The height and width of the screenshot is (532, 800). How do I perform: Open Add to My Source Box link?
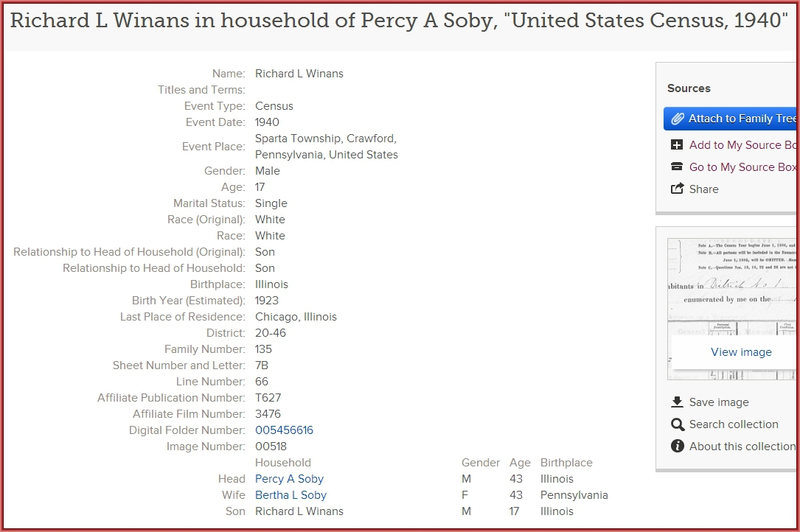click(x=742, y=145)
